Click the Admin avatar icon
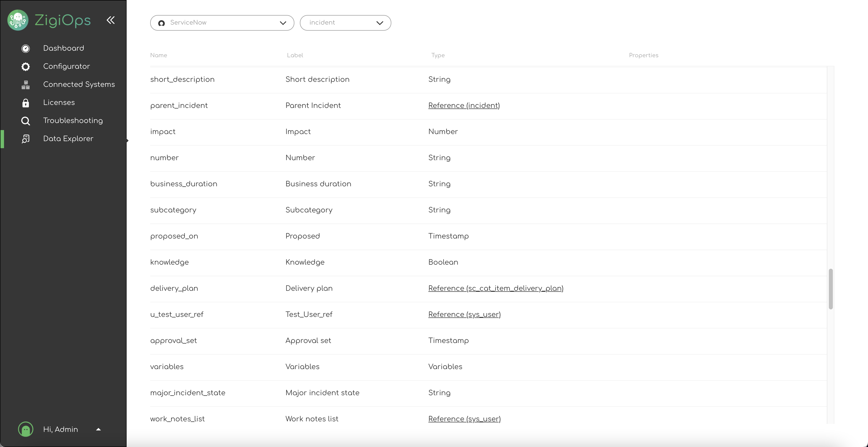The height and width of the screenshot is (447, 868). (26, 429)
